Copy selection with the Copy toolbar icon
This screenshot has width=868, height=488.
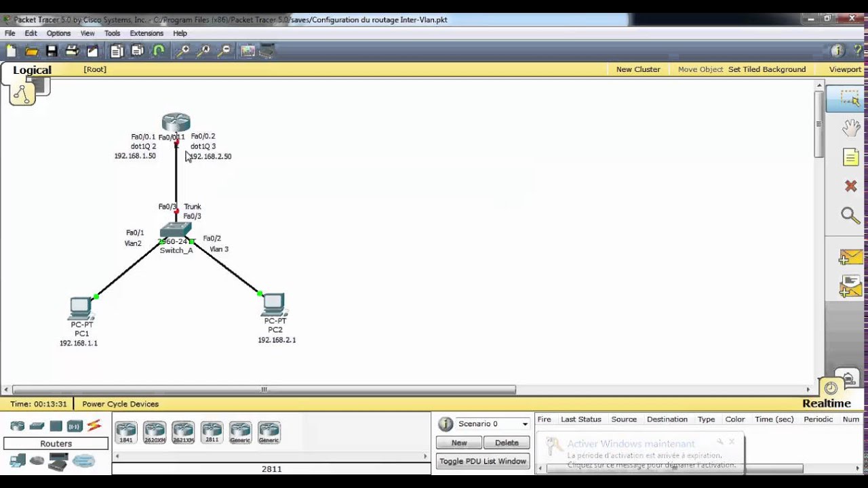(x=117, y=51)
